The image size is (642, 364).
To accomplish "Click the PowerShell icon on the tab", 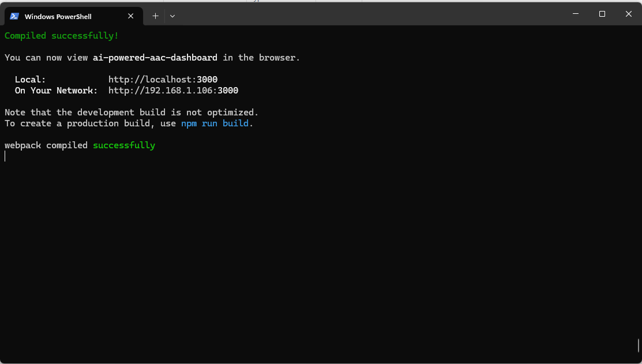I will [x=13, y=16].
